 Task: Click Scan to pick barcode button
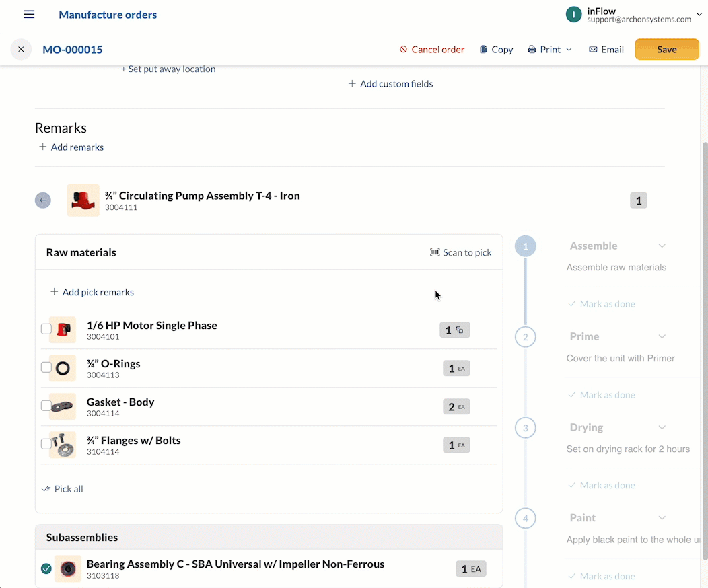460,253
